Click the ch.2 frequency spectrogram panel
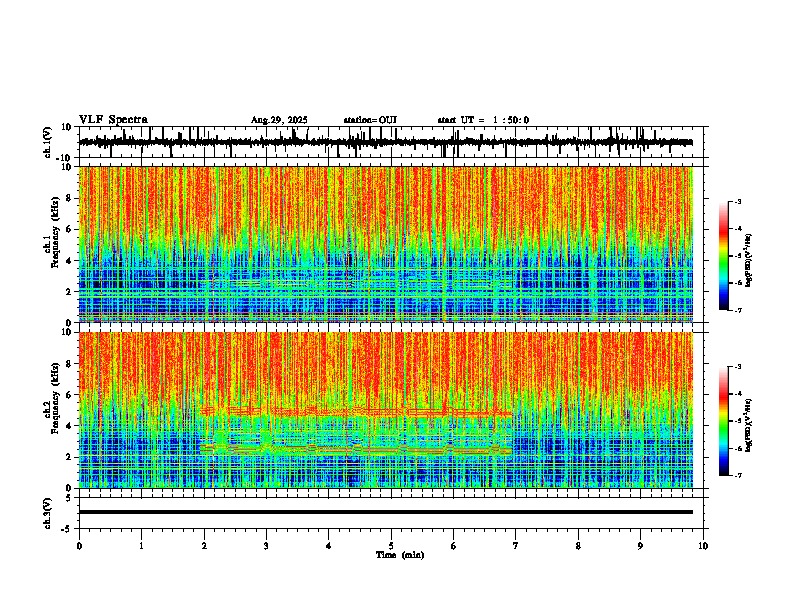Screen dimensions: 792x612 tap(386, 410)
